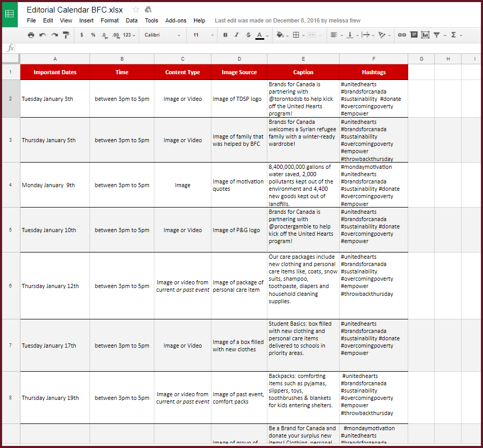Image resolution: width=483 pixels, height=448 pixels.
Task: Insert a link using the chain icon
Action: (402, 35)
